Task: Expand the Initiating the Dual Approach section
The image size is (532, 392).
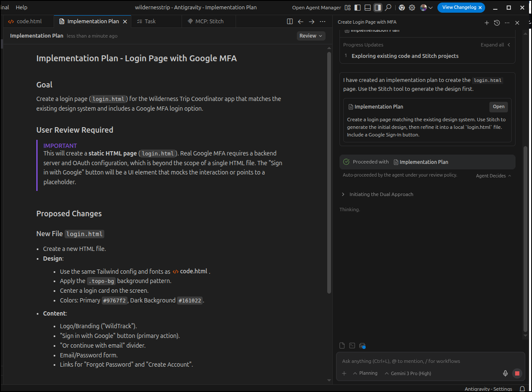Action: click(x=381, y=194)
